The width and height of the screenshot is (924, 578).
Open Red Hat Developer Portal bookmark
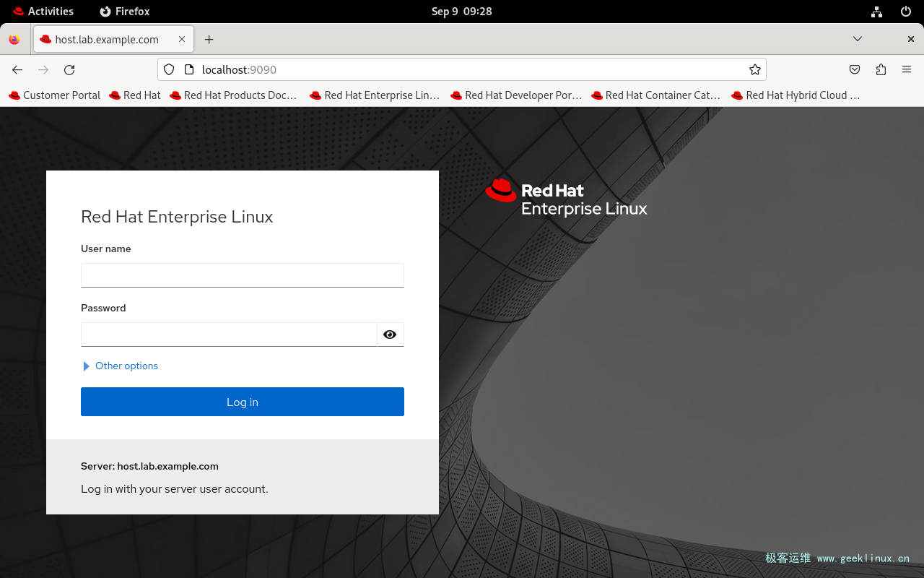click(516, 95)
